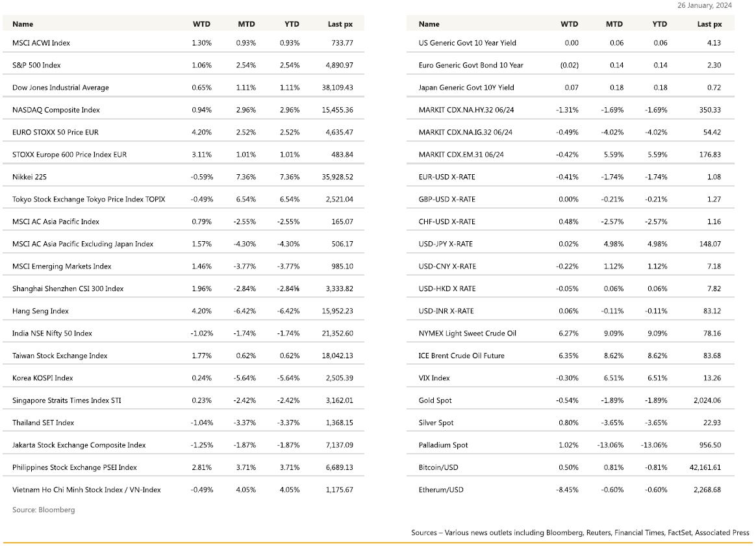Click the 26 January, 2024 date
The width and height of the screenshot is (756, 546).
705,5
